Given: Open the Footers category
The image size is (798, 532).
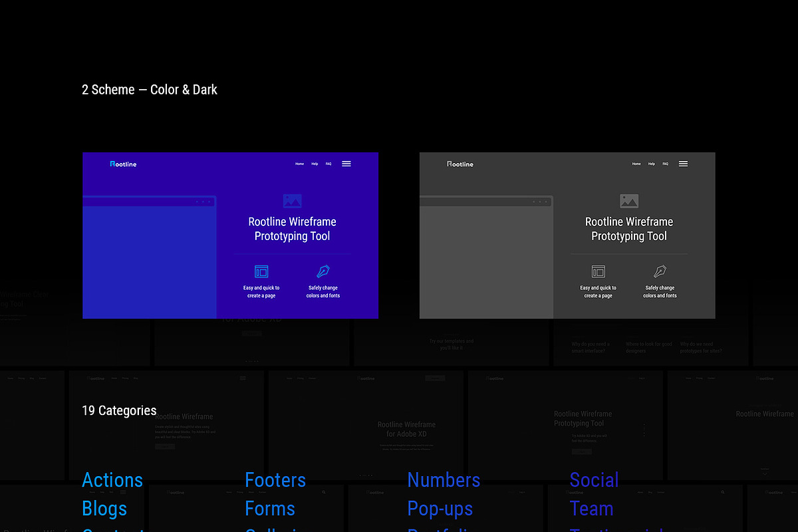Looking at the screenshot, I should click(275, 480).
